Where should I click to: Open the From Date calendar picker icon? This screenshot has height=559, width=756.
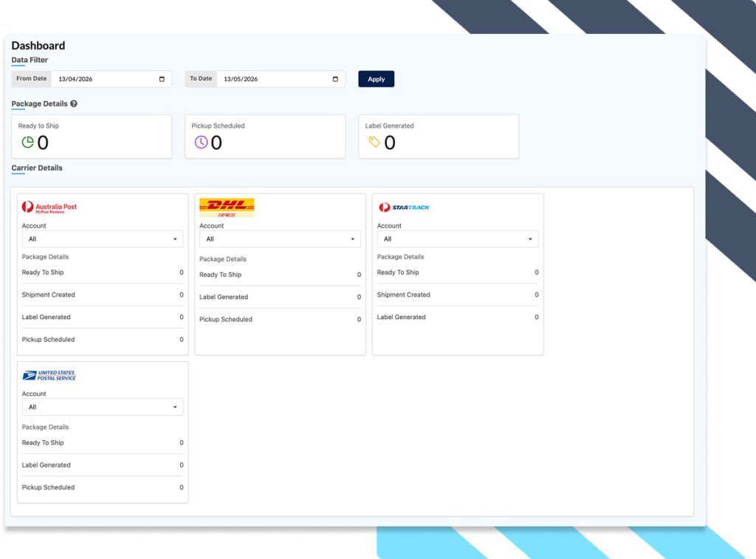162,79
